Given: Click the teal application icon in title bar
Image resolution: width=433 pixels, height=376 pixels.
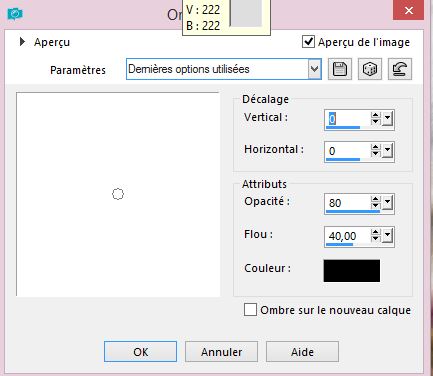Looking at the screenshot, I should (15, 14).
